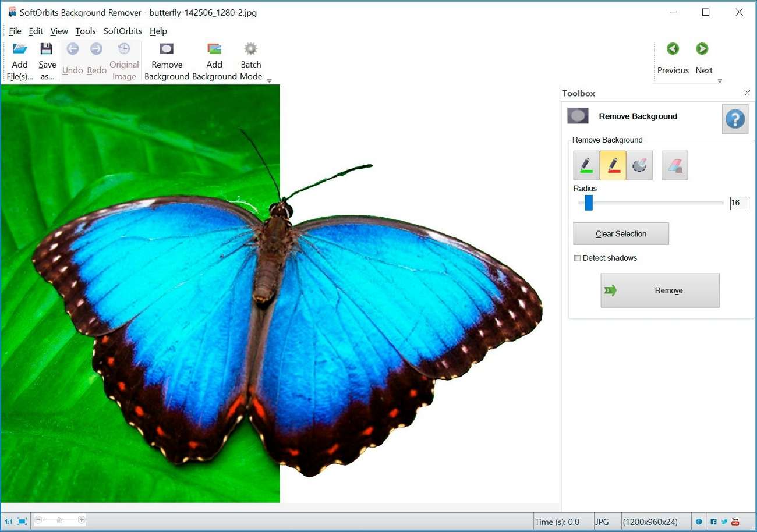Screen dimensions: 757x532
Task: Select the red remove-area marker tool
Action: 613,165
